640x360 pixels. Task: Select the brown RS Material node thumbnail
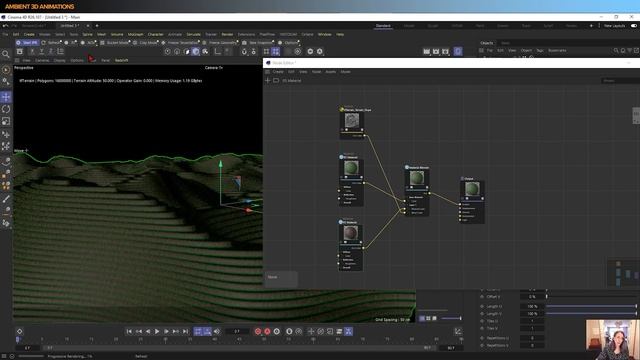350,233
